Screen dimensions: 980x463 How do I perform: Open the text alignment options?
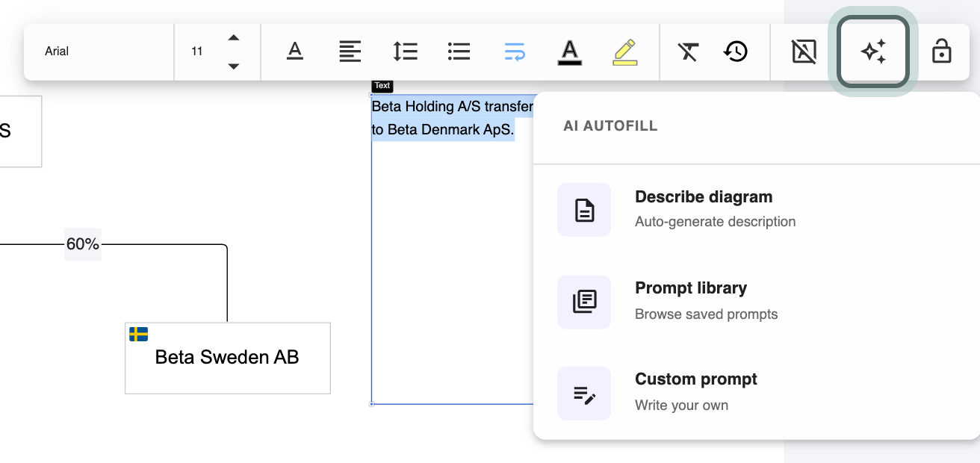point(350,52)
